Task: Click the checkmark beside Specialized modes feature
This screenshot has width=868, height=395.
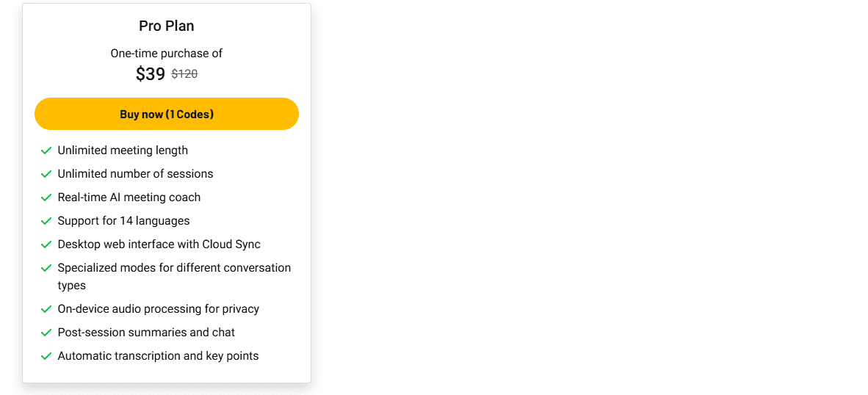Action: (46, 268)
